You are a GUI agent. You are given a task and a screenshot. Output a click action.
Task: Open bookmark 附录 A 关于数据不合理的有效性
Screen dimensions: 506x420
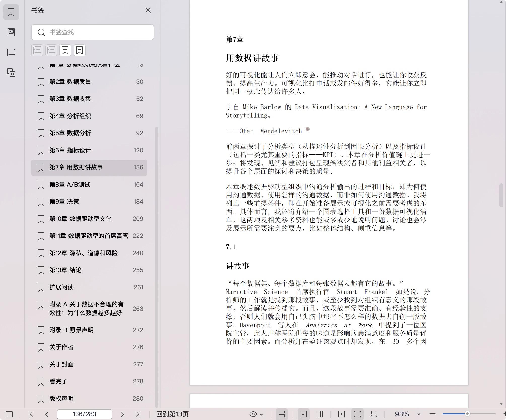[89, 309]
